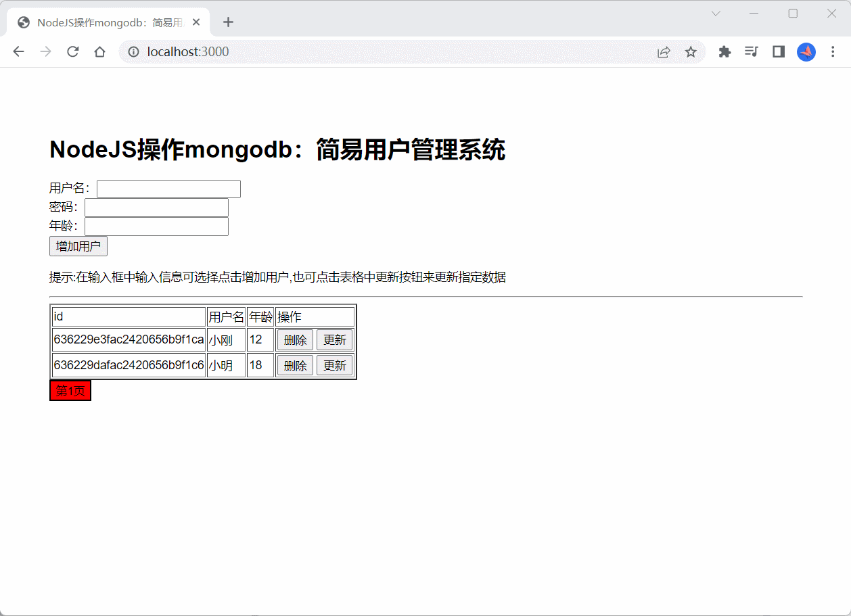View site information icon in address bar
The width and height of the screenshot is (851, 616).
tap(134, 51)
